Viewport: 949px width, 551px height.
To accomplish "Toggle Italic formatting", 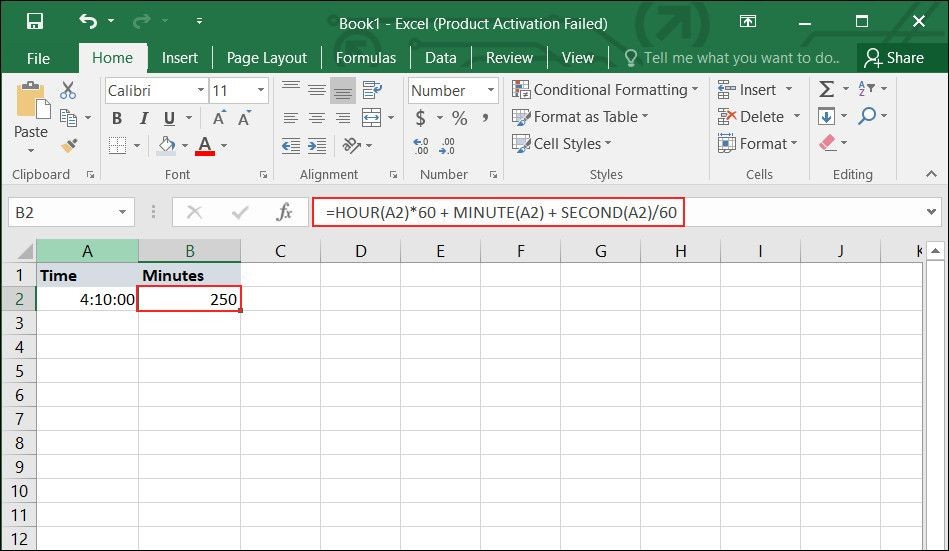I will pos(143,117).
